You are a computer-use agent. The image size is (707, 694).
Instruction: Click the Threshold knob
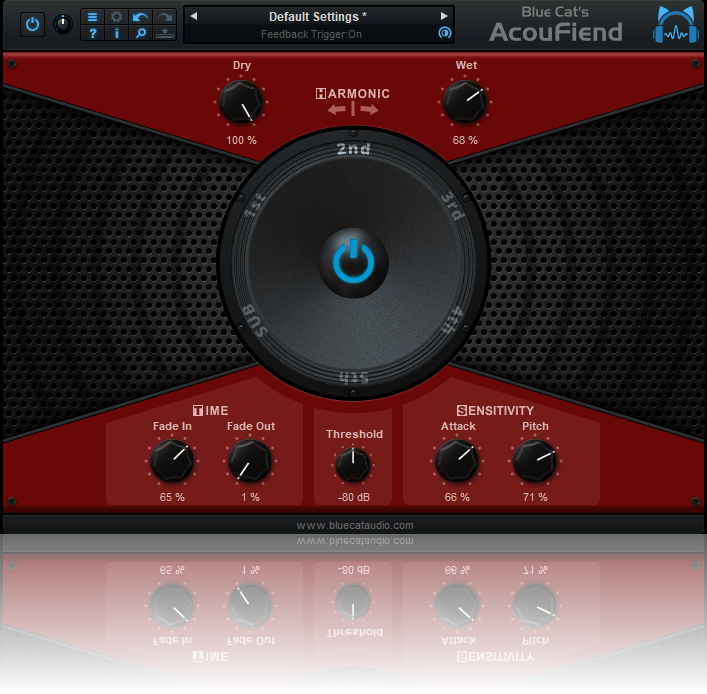coord(353,464)
